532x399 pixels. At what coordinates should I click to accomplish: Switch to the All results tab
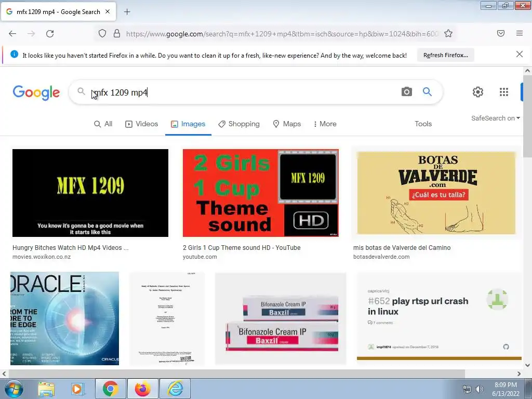pos(103,124)
